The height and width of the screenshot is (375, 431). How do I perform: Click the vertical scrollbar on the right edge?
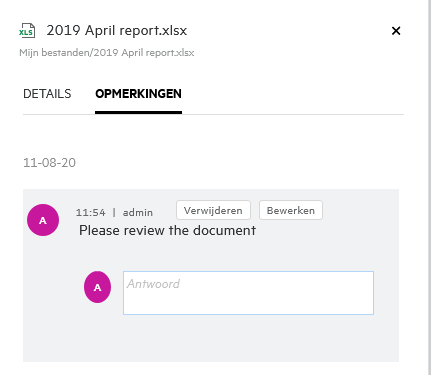[429, 187]
